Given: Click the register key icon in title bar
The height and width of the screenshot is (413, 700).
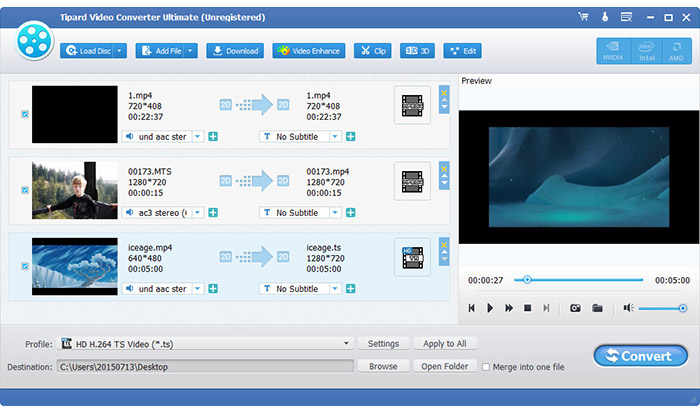Looking at the screenshot, I should [604, 17].
